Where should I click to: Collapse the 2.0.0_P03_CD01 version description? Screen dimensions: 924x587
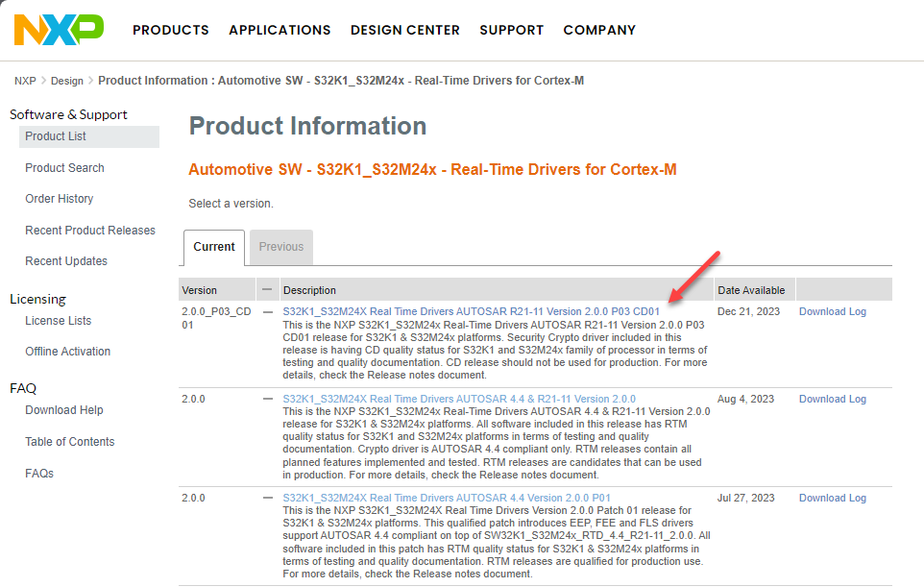click(266, 311)
